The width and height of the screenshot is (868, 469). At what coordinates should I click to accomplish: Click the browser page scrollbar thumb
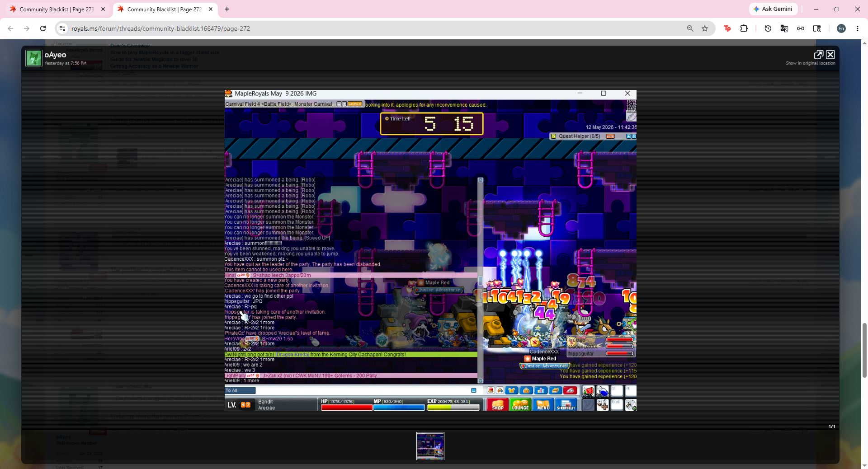865,350
